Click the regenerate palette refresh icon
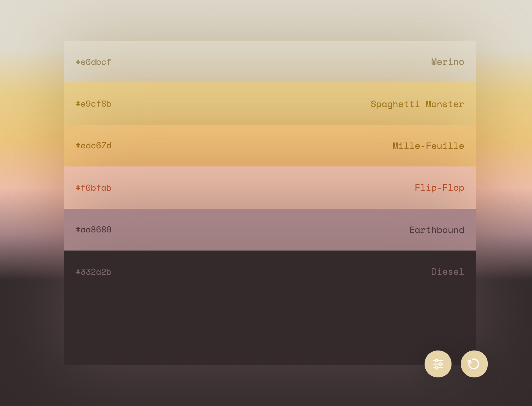Image resolution: width=532 pixels, height=406 pixels. coord(474,364)
